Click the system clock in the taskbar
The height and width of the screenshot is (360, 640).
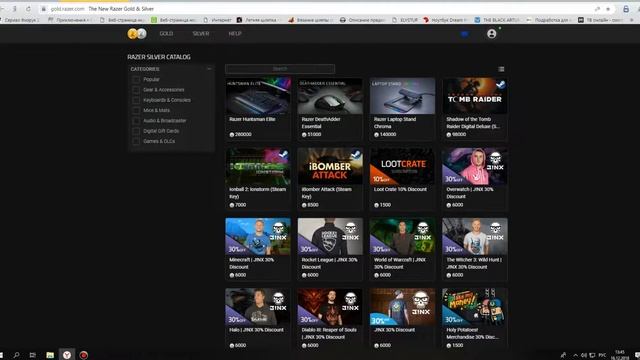pyautogui.click(x=620, y=355)
